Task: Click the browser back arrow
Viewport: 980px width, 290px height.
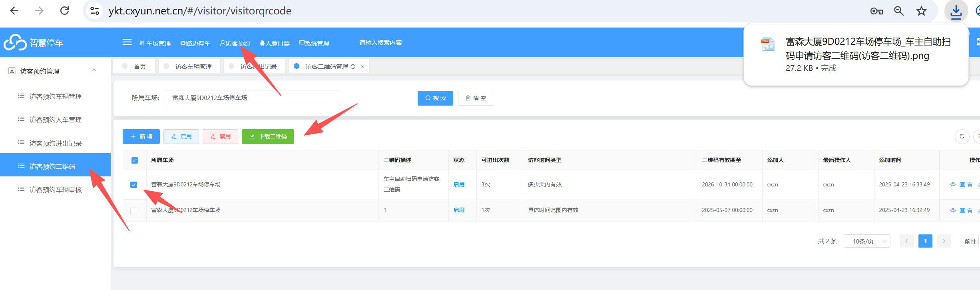Action: click(14, 11)
